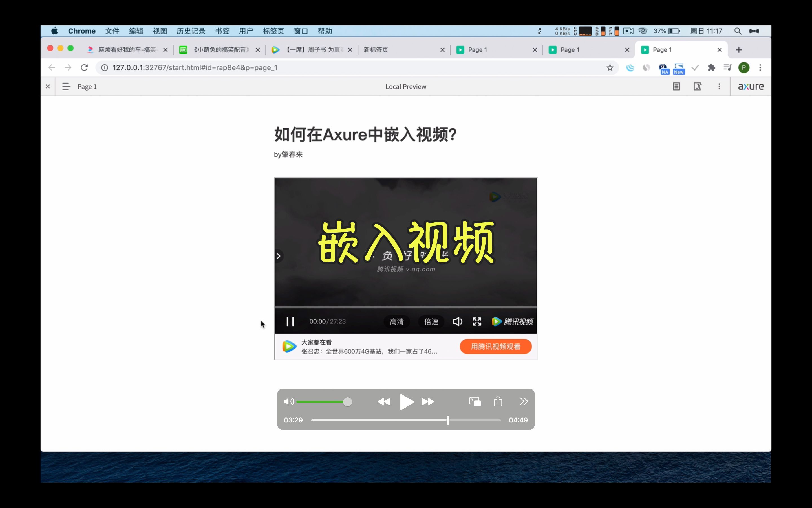Click 用腾讯视频观看 orange button

[x=496, y=346]
